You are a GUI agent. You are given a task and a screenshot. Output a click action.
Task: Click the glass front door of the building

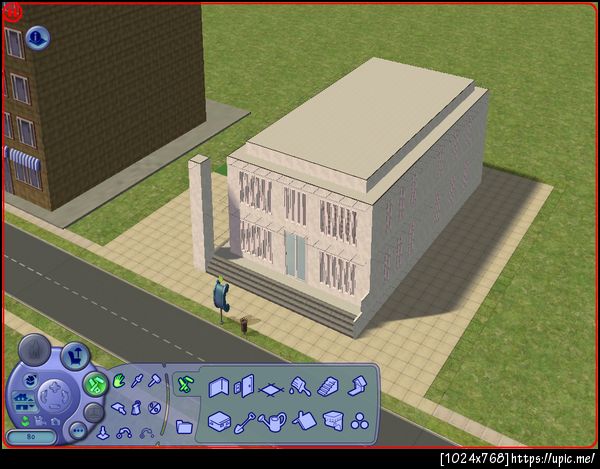[295, 256]
